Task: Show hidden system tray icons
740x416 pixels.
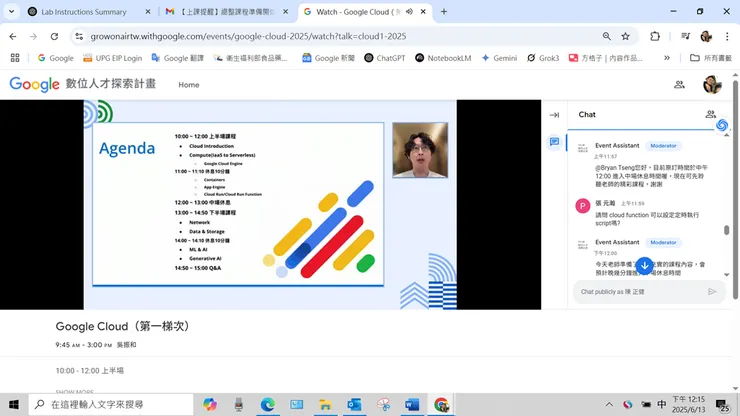Action: click(609, 405)
